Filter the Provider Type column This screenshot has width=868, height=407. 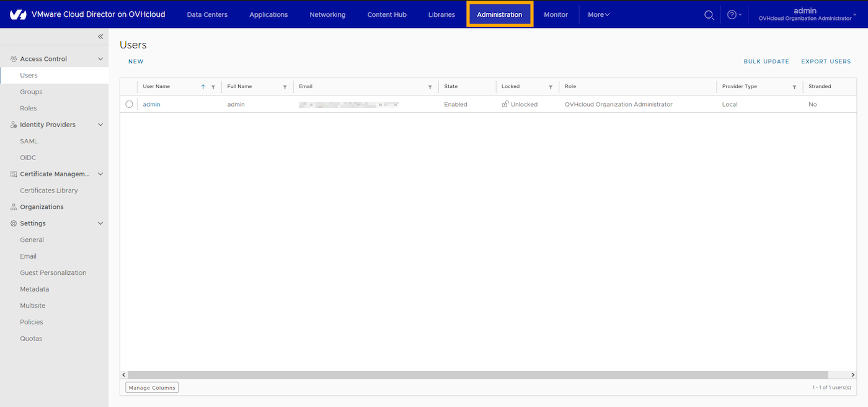795,87
